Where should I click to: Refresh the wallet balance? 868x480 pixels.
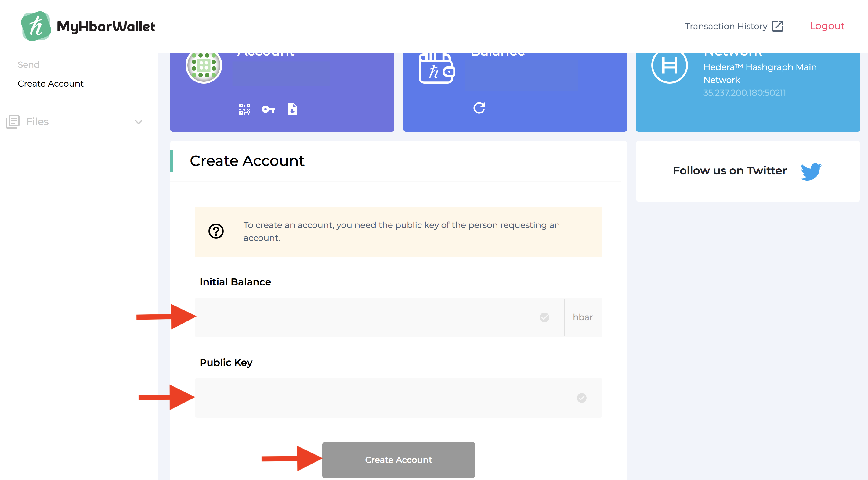pyautogui.click(x=479, y=108)
